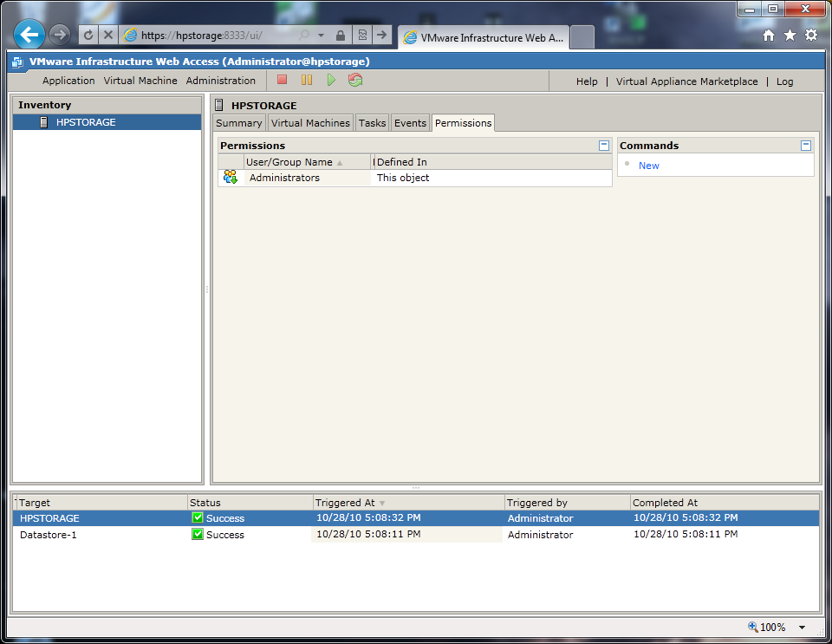Click the host icon beside the HPSTORAGE heading

219,105
